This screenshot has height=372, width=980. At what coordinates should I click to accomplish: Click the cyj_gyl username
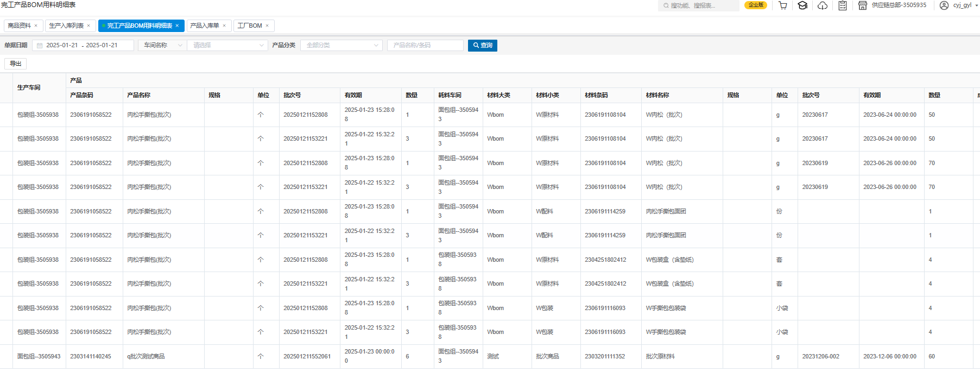click(x=962, y=5)
